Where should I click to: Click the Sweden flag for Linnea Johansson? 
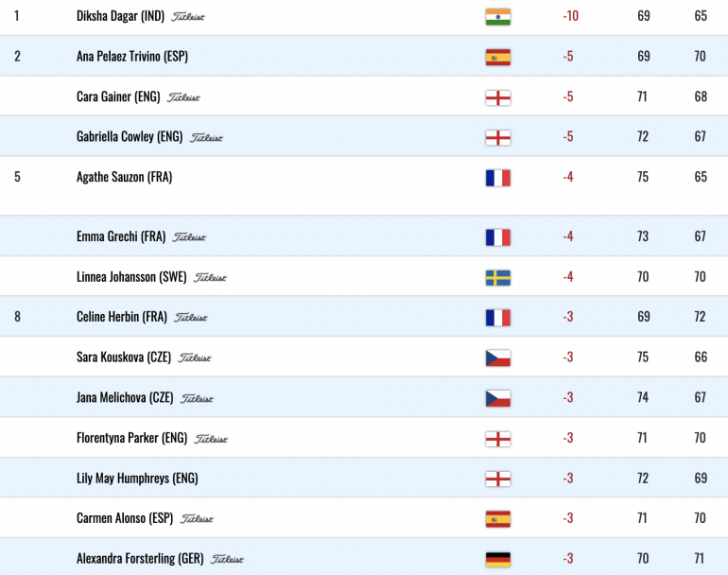[x=497, y=278]
